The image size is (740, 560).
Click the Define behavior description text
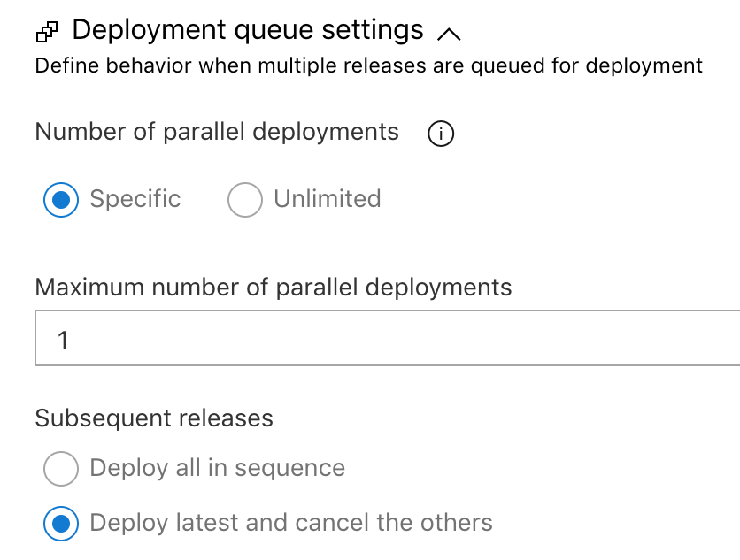tap(369, 65)
